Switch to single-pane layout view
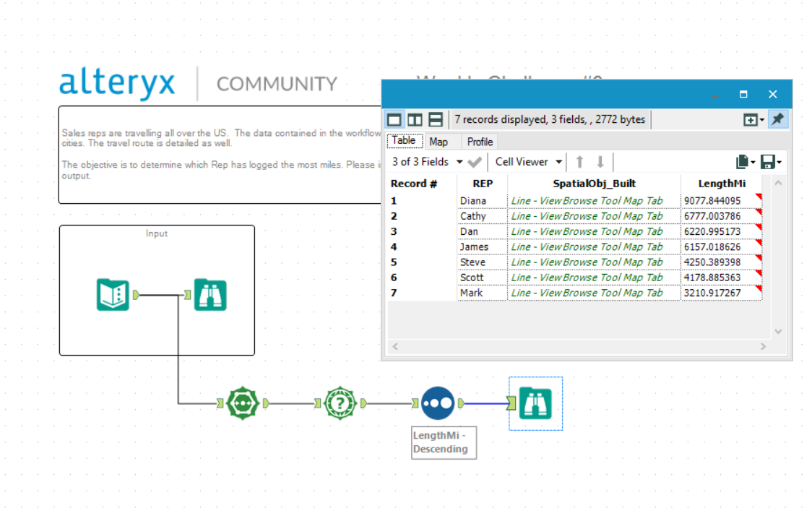Viewport: 812px width, 511px height. tap(394, 119)
